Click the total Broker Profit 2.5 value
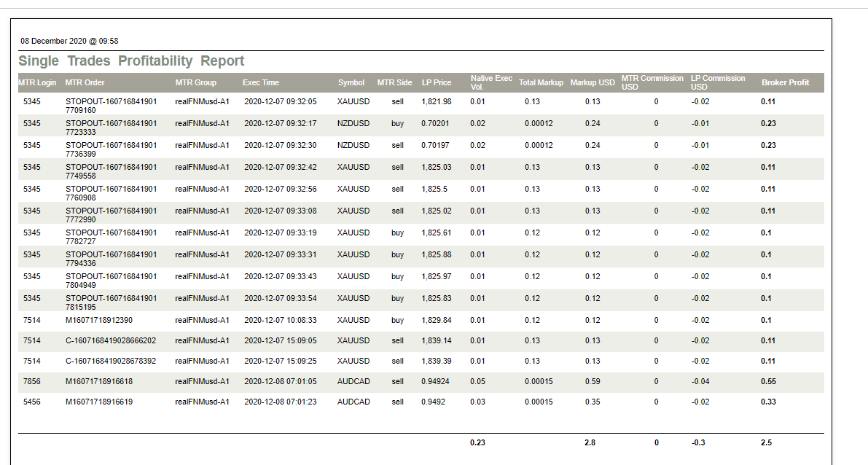The width and height of the screenshot is (868, 465). (766, 442)
